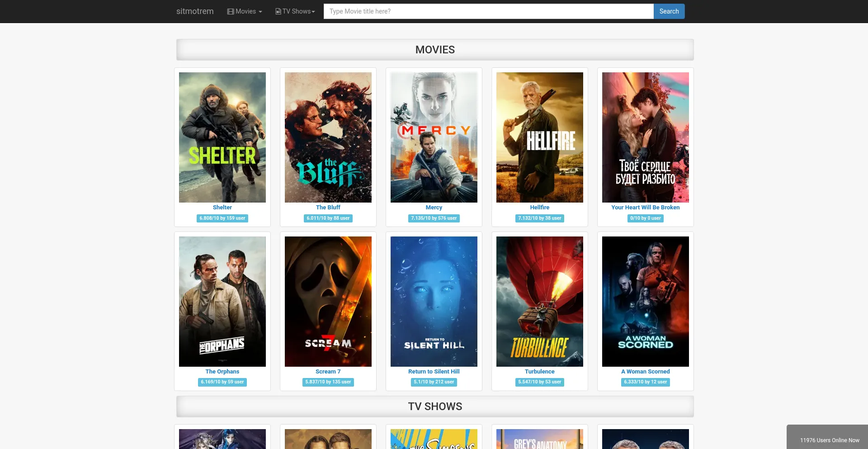Click Scream 7's 5.837/10 rating badge
This screenshot has height=449, width=868.
(x=328, y=382)
